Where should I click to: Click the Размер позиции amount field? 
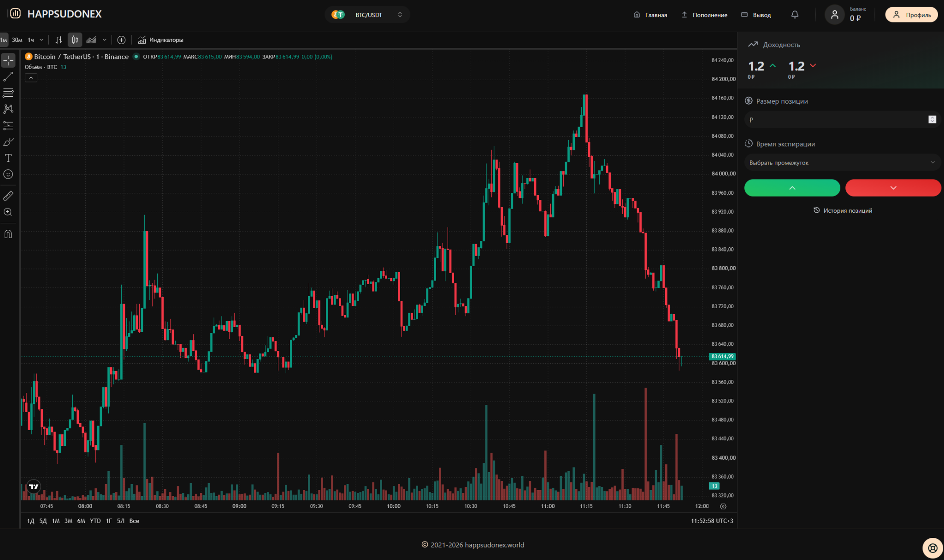(842, 120)
